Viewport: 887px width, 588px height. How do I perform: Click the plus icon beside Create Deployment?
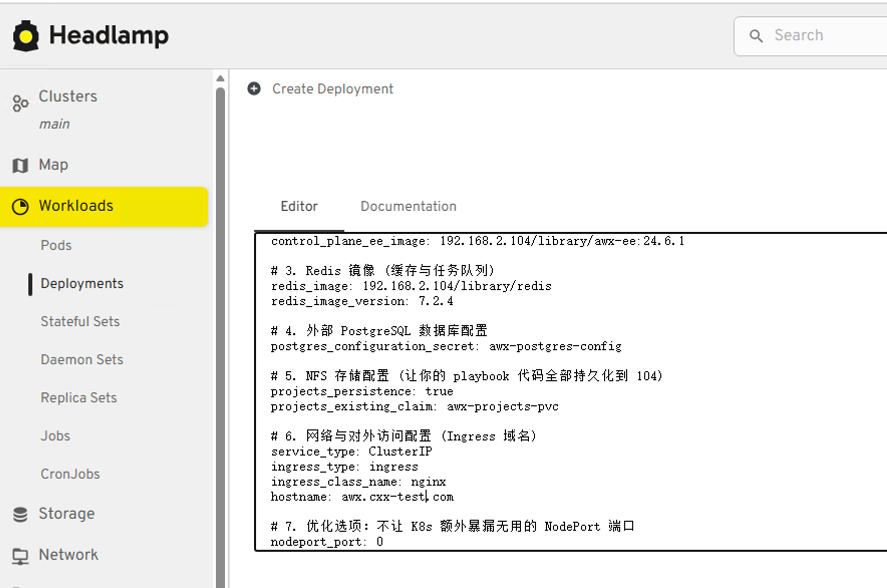click(x=254, y=89)
